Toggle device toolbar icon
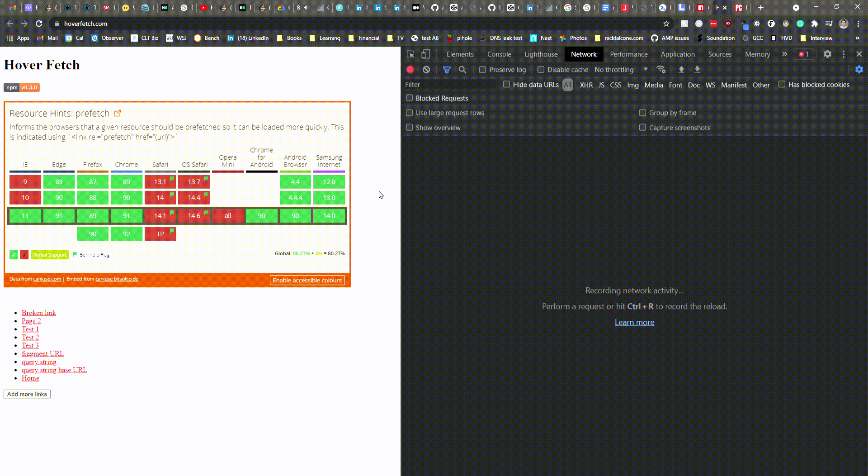This screenshot has width=868, height=476. 426,54
